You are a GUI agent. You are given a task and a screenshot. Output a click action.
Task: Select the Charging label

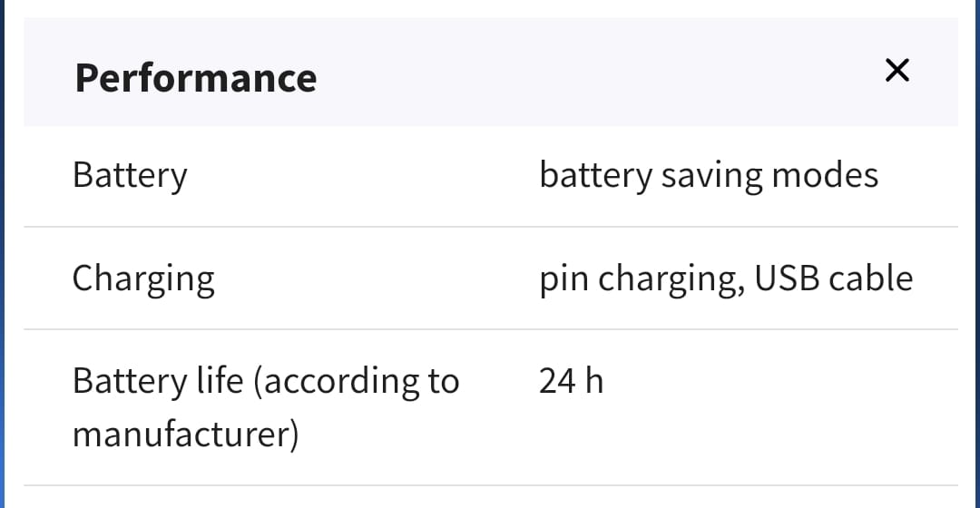143,278
